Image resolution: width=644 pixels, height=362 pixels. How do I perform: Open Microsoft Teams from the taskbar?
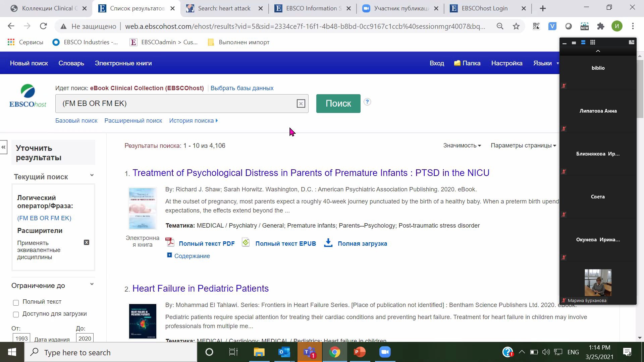[309, 352]
